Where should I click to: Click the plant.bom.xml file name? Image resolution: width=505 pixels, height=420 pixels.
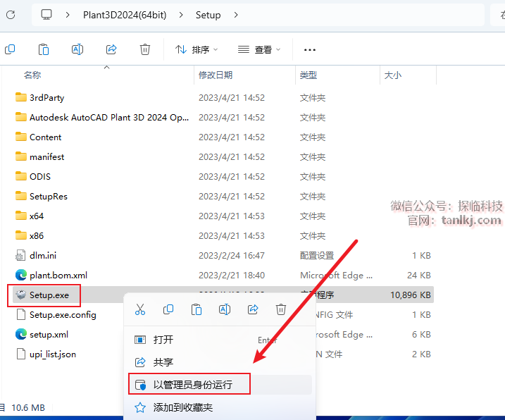click(58, 276)
